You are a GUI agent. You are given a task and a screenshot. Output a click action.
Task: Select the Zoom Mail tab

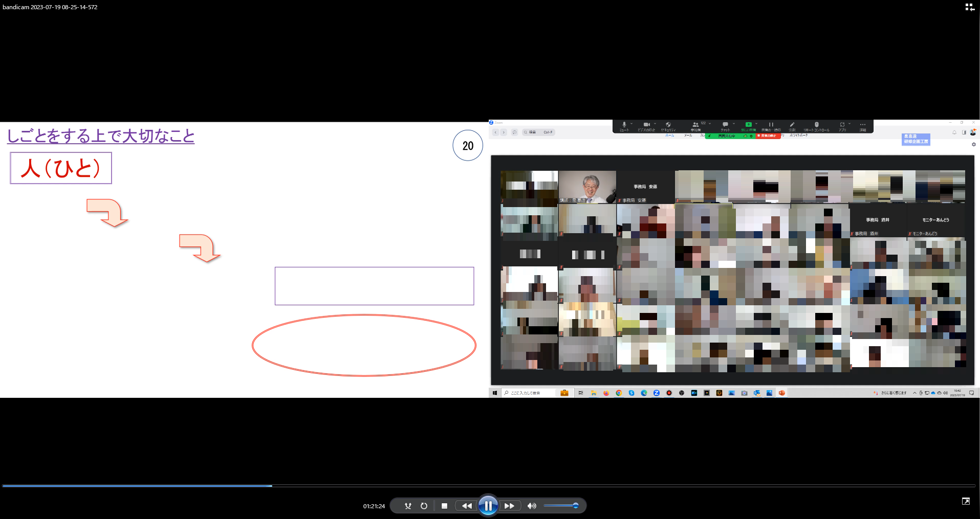click(688, 136)
